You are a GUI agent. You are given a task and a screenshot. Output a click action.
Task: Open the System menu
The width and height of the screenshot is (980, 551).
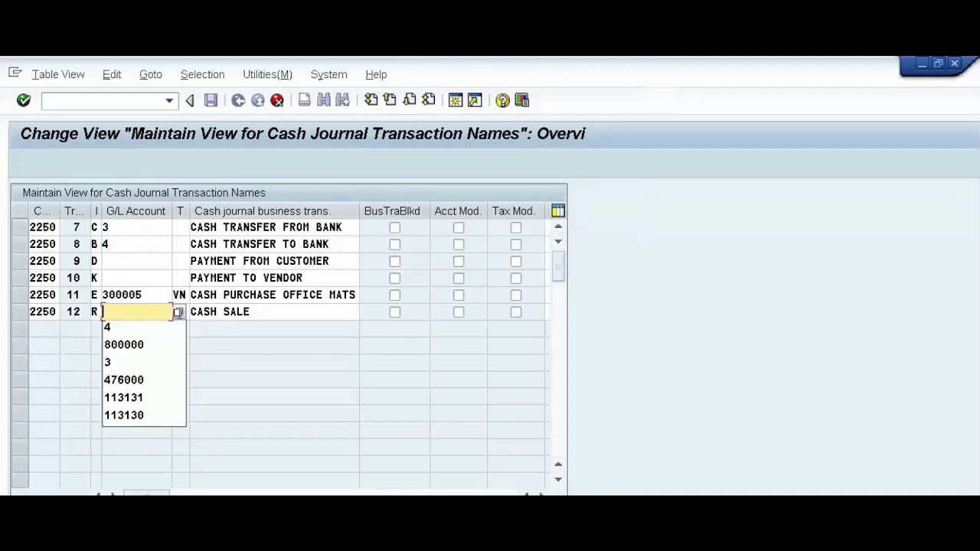328,74
